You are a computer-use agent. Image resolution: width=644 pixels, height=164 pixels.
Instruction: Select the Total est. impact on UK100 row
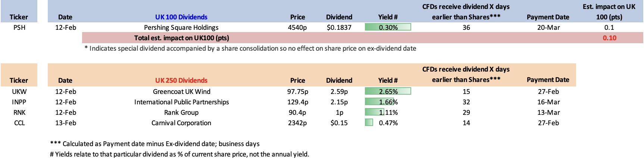pos(182,38)
